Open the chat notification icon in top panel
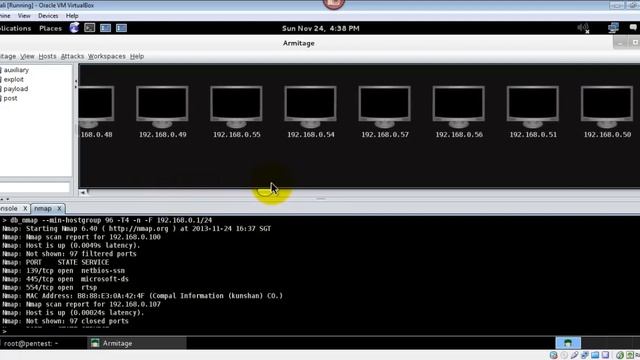The height and width of the screenshot is (360, 640). 633,28
